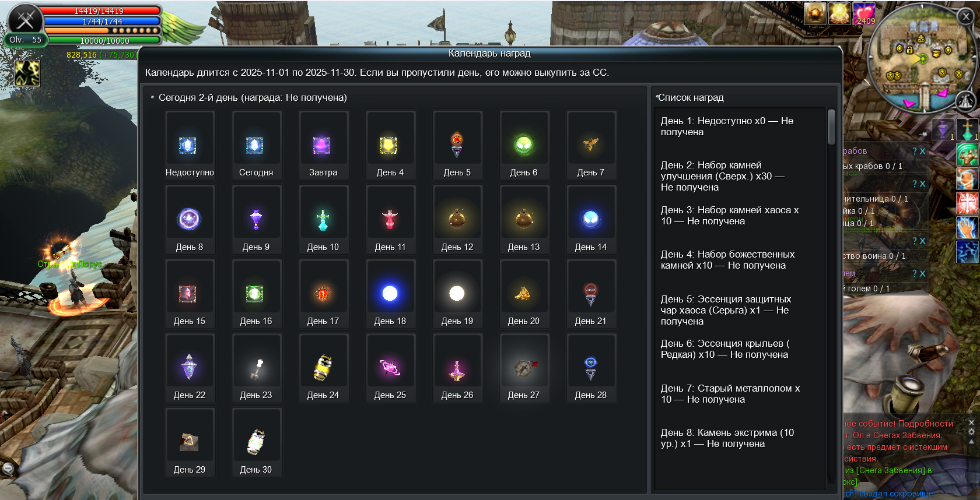Image resolution: width=980 pixels, height=500 pixels.
Task: Close the голем quest tracker entry
Action: tap(923, 273)
